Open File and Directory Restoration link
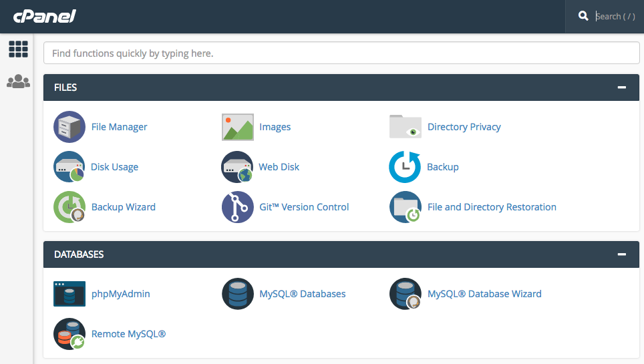This screenshot has height=364, width=644. [x=492, y=207]
